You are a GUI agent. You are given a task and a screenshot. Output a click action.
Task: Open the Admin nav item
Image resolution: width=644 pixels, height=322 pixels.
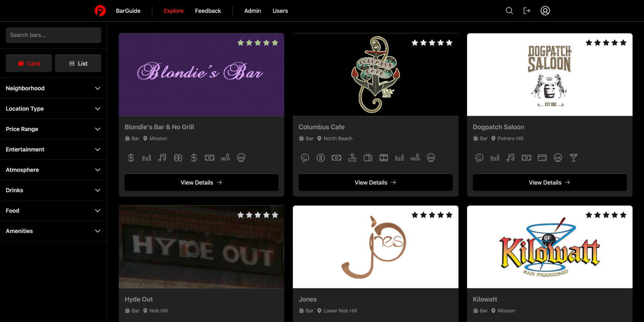252,11
